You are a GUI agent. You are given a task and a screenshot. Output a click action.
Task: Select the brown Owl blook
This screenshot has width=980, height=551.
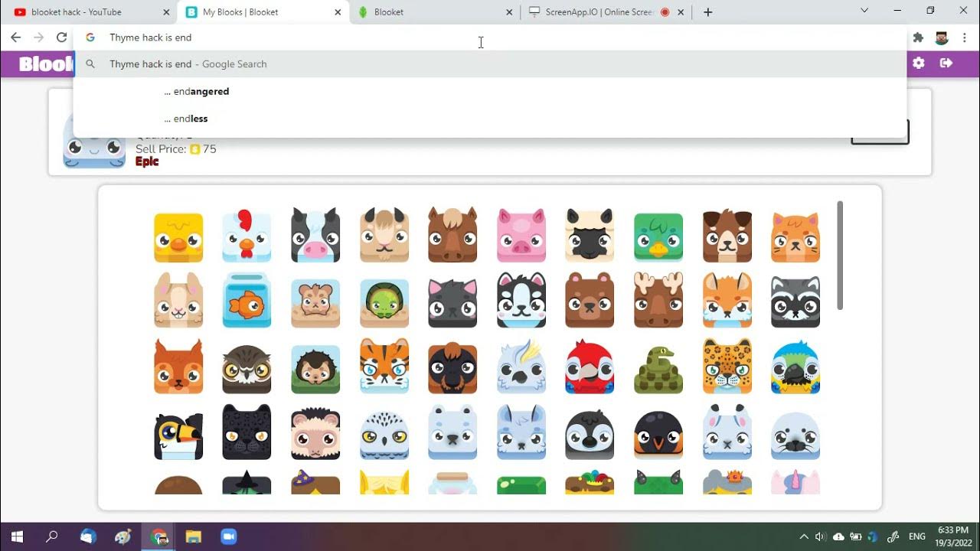tap(247, 369)
